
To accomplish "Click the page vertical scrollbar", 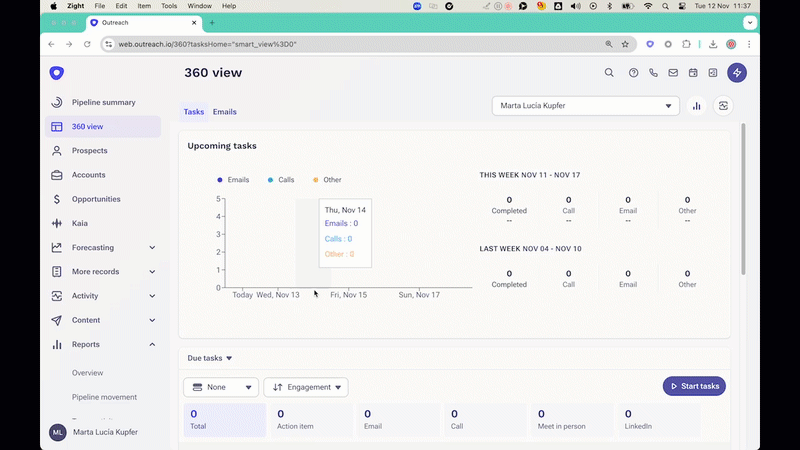I will (x=743, y=200).
